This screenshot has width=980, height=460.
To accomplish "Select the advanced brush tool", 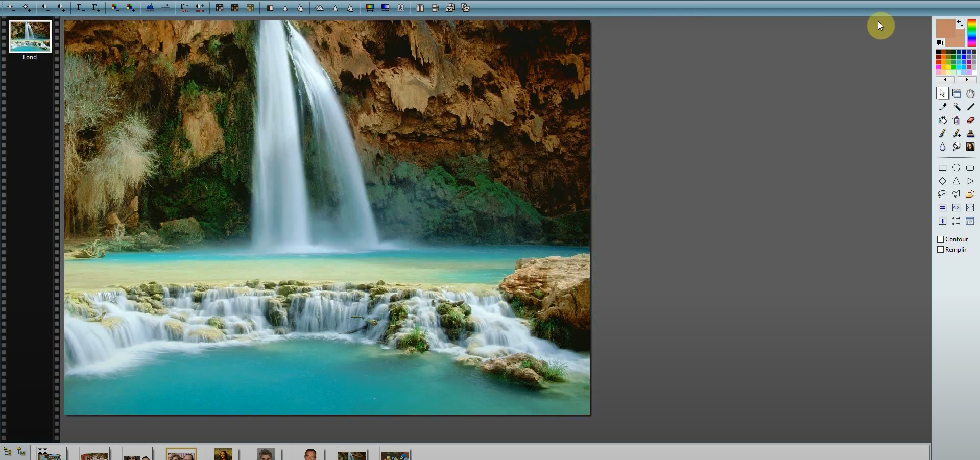I will tap(956, 133).
